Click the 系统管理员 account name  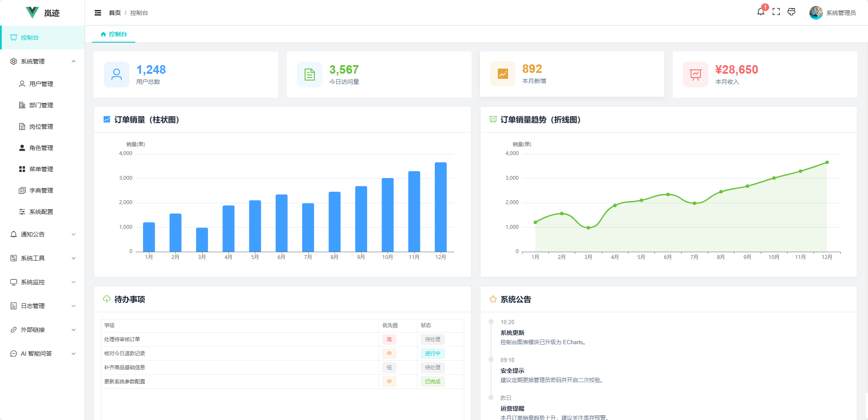(x=841, y=12)
